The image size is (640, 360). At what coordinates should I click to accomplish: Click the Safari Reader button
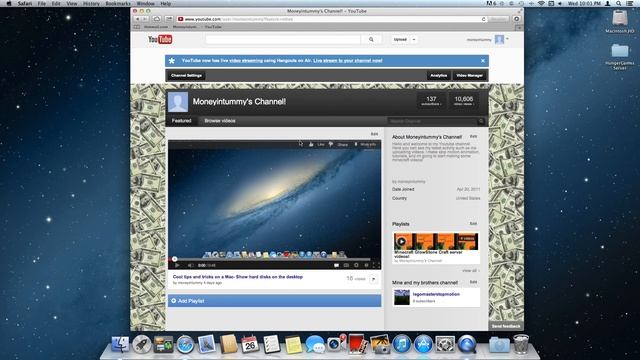[x=498, y=19]
